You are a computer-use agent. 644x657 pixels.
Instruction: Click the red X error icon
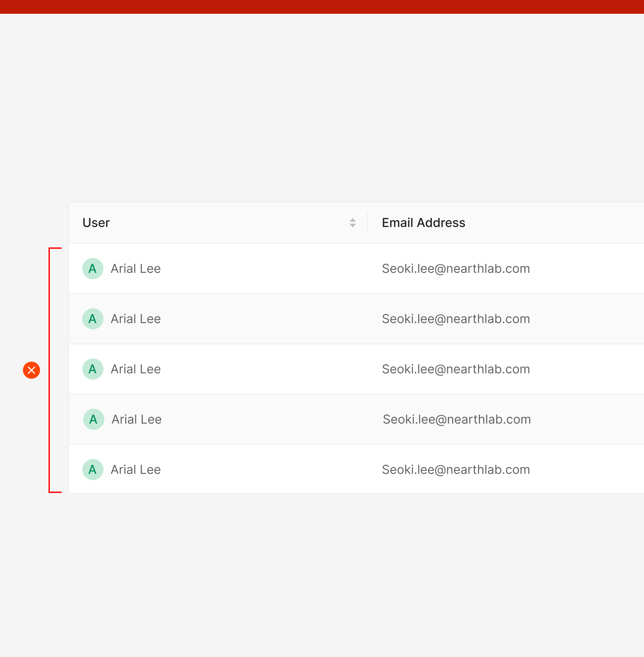[x=31, y=370]
